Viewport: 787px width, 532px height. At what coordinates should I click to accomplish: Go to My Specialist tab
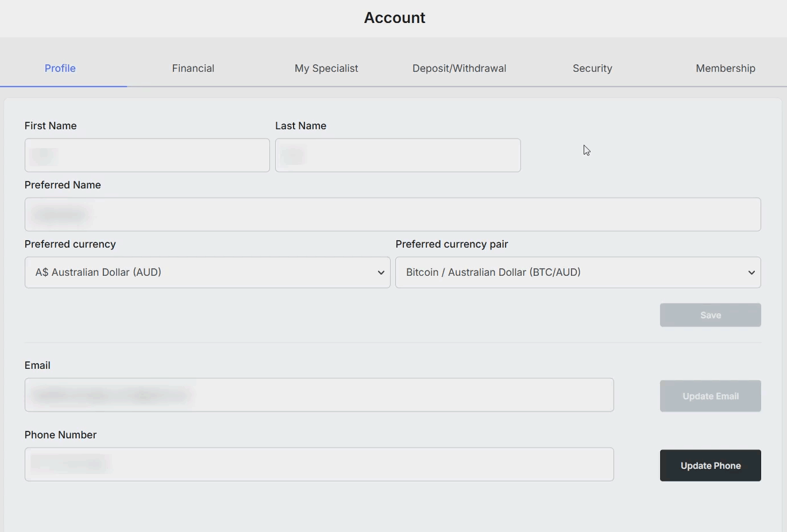326,68
